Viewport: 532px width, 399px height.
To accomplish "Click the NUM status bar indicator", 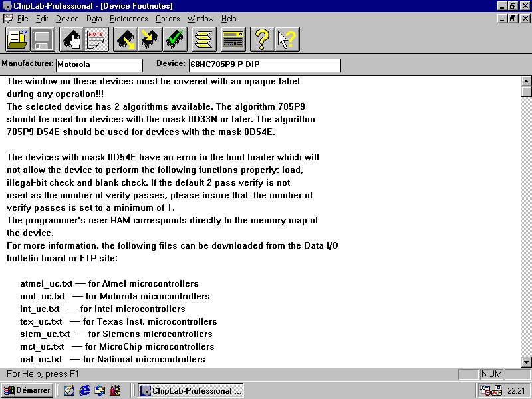I will pyautogui.click(x=491, y=374).
